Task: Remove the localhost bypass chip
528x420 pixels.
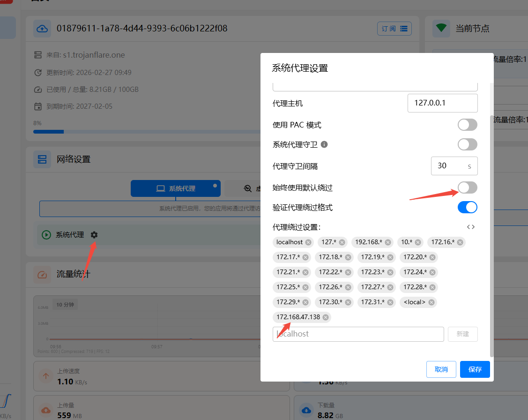Action: [x=308, y=242]
